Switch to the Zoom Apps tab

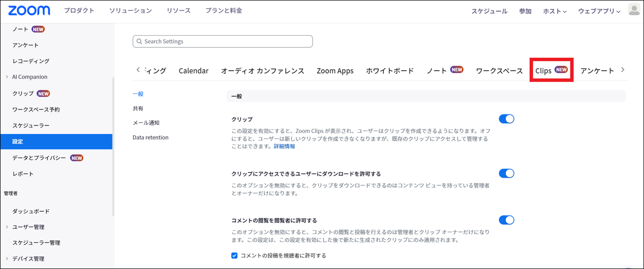(x=335, y=71)
